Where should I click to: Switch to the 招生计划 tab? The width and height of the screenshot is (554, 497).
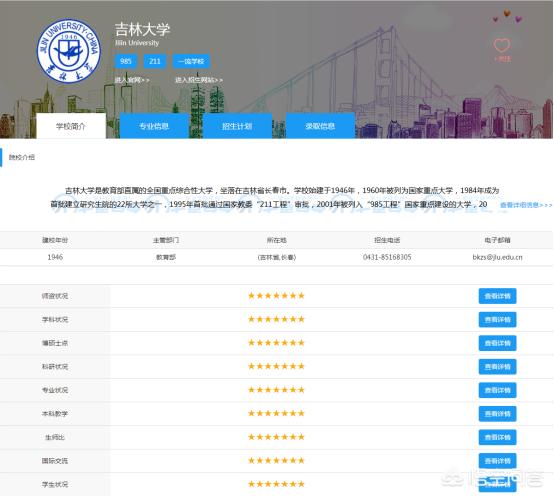[237, 126]
